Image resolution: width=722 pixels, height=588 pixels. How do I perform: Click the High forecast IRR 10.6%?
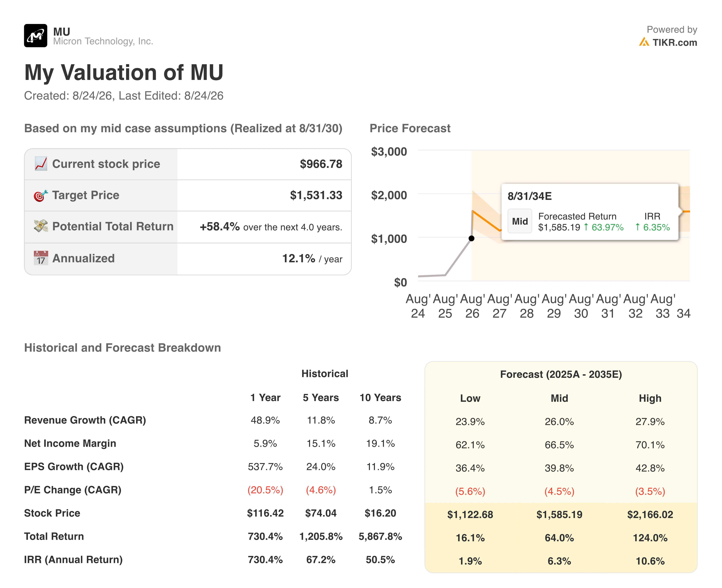[650, 561]
